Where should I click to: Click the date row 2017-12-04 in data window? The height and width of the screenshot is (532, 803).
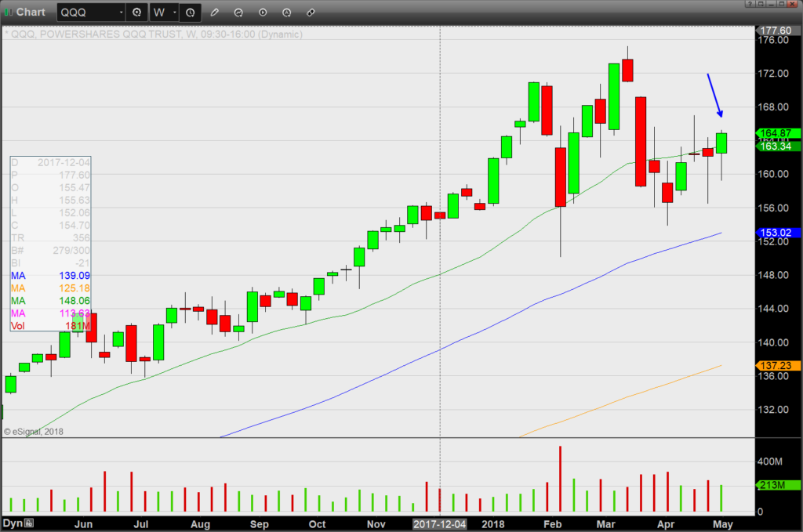coord(51,163)
